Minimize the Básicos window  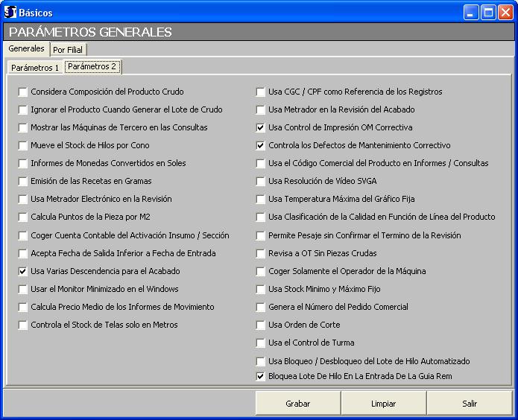[471, 12]
